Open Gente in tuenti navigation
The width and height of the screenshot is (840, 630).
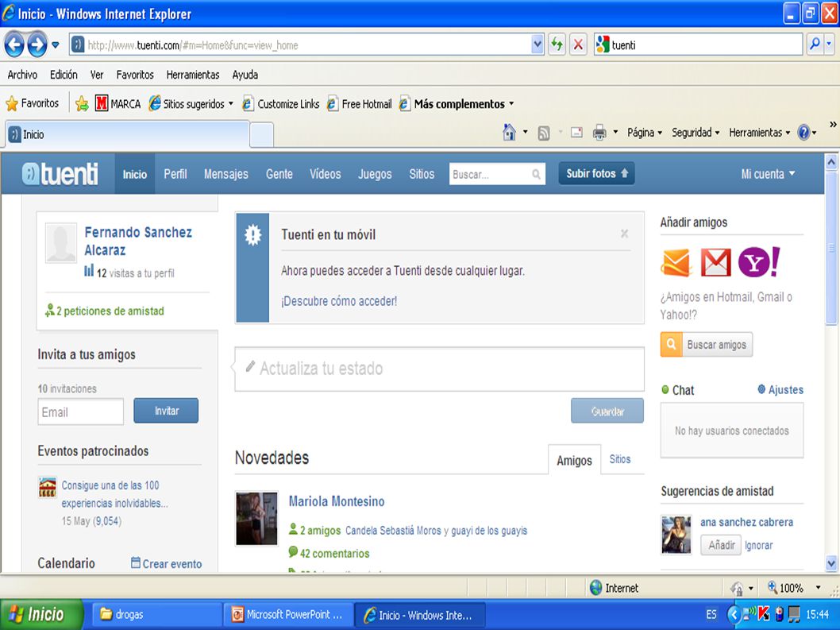pos(279,174)
